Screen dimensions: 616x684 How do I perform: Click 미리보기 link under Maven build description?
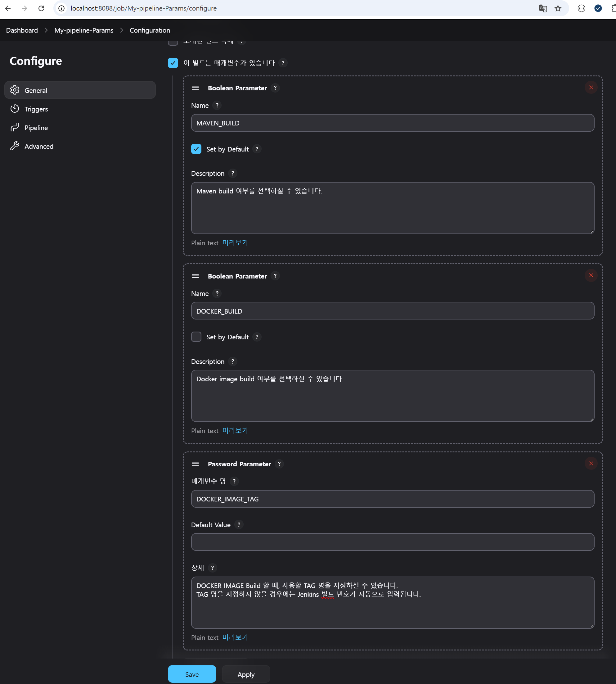point(235,243)
